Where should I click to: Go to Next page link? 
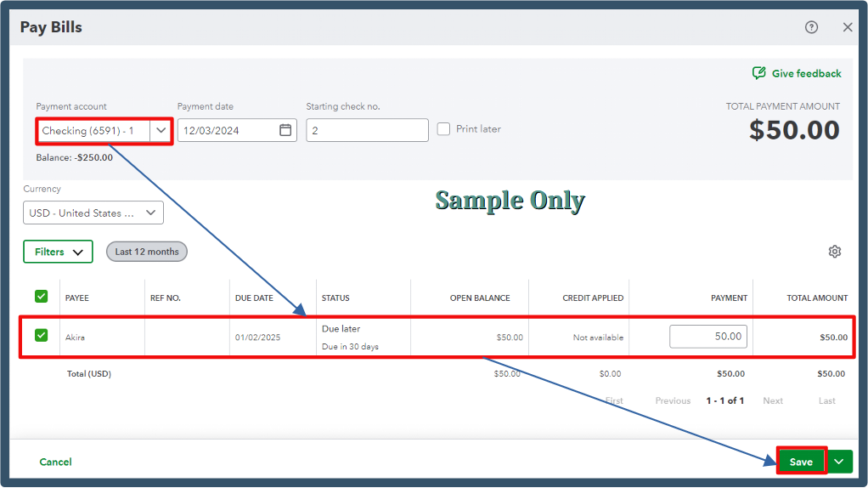773,400
